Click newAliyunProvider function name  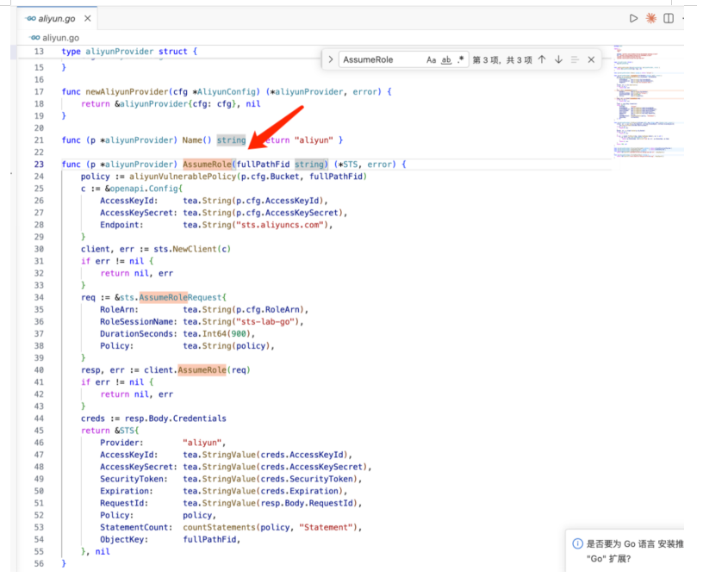pos(127,92)
